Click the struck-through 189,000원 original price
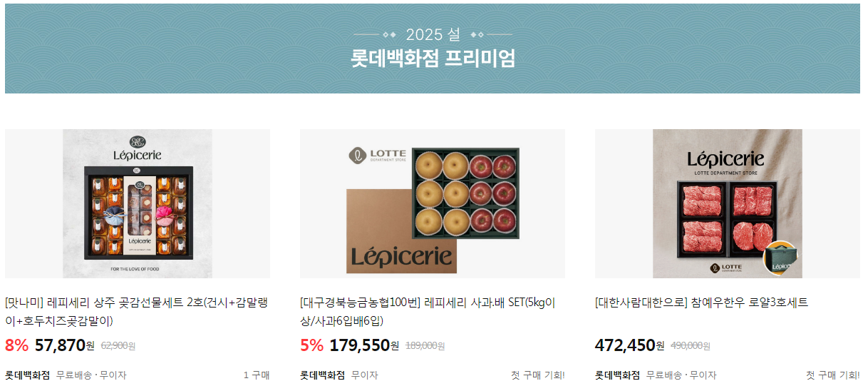Viewport: 868px width, 391px height. point(425,346)
